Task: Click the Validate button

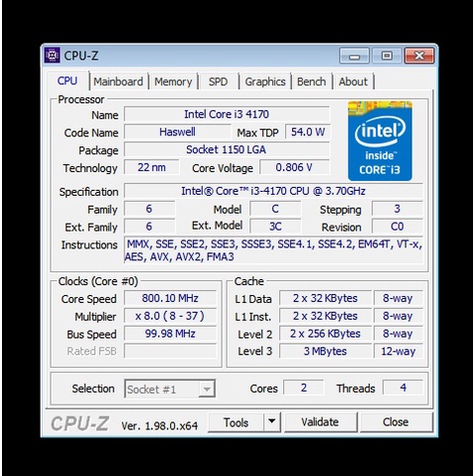Action: (320, 422)
